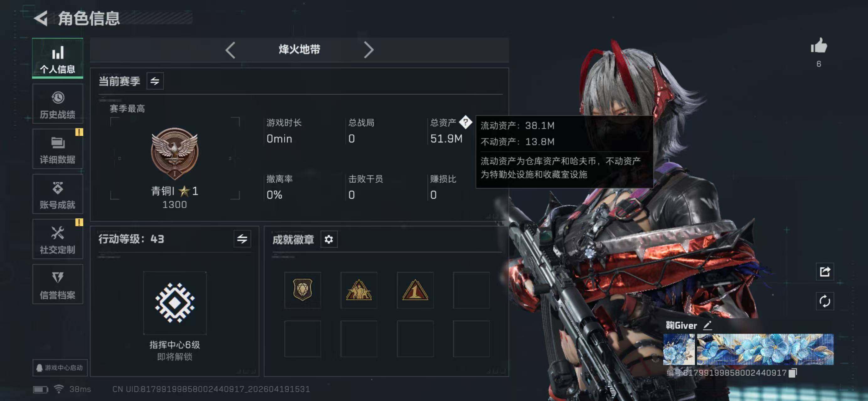Go back using the arrow beside 角色信息
Image resolution: width=868 pixels, height=401 pixels.
coord(41,18)
